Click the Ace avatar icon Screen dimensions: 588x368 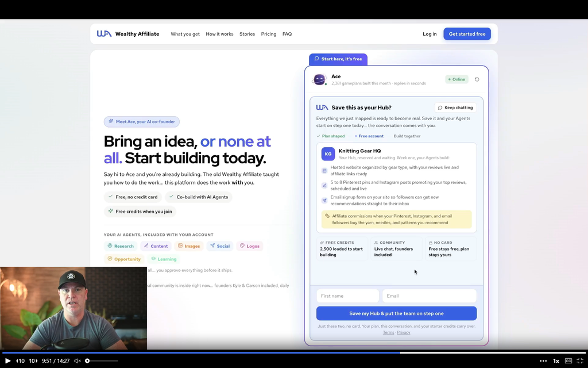click(319, 79)
